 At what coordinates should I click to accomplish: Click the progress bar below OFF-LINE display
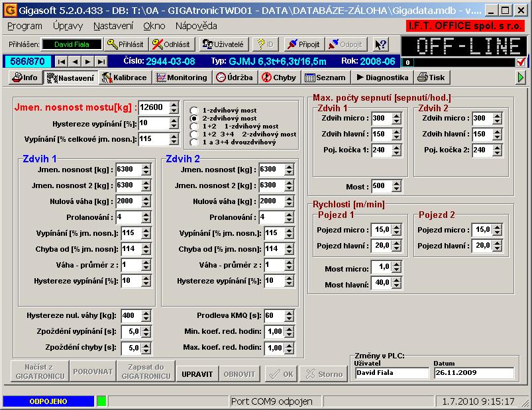coord(458,62)
